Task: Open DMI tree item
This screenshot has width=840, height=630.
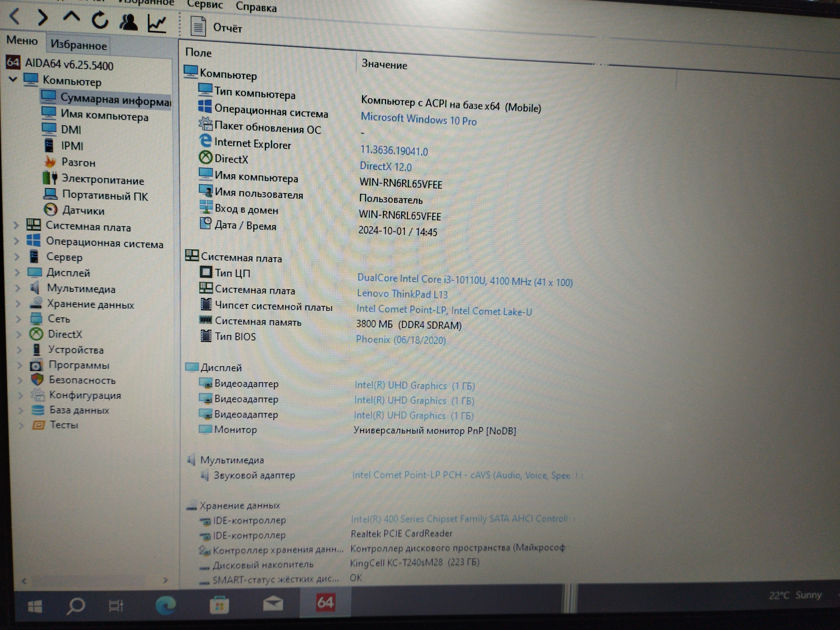Action: 62,129
